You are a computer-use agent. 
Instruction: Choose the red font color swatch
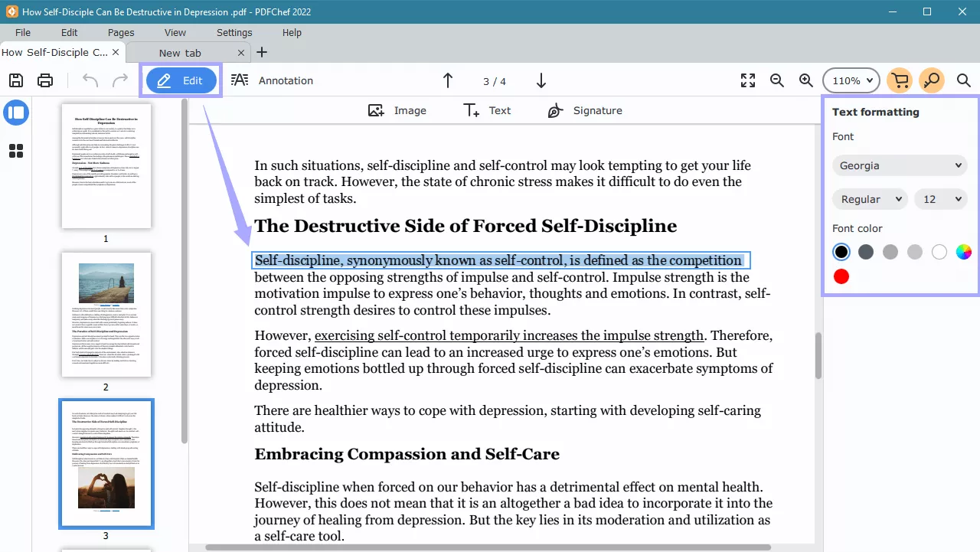[x=841, y=276]
